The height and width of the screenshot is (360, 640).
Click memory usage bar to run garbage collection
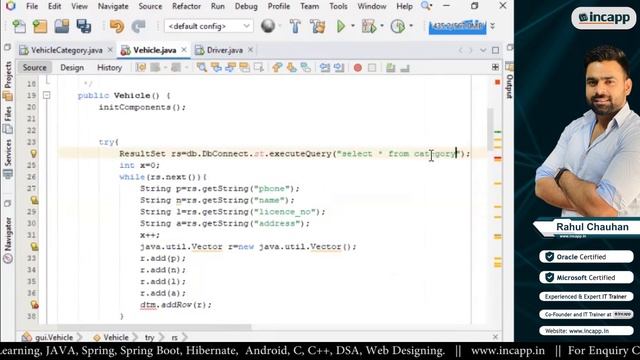457,27
